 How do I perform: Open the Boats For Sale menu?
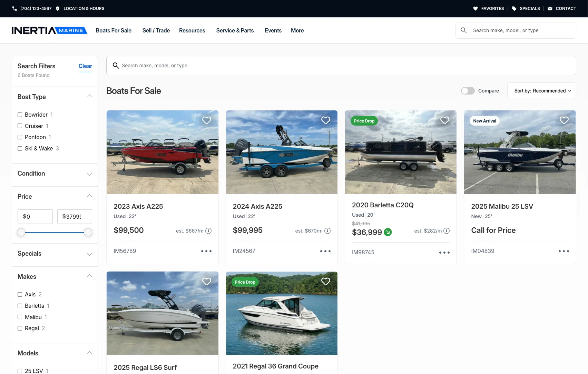[114, 30]
